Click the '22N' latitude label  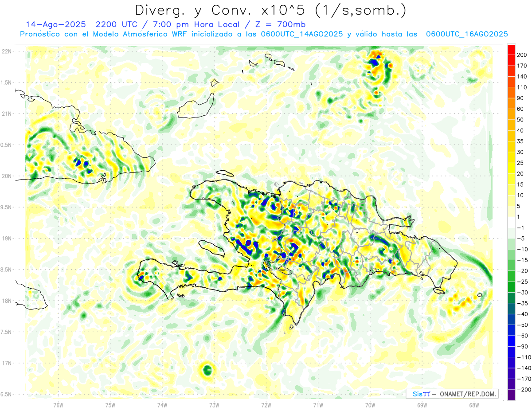tap(7, 51)
